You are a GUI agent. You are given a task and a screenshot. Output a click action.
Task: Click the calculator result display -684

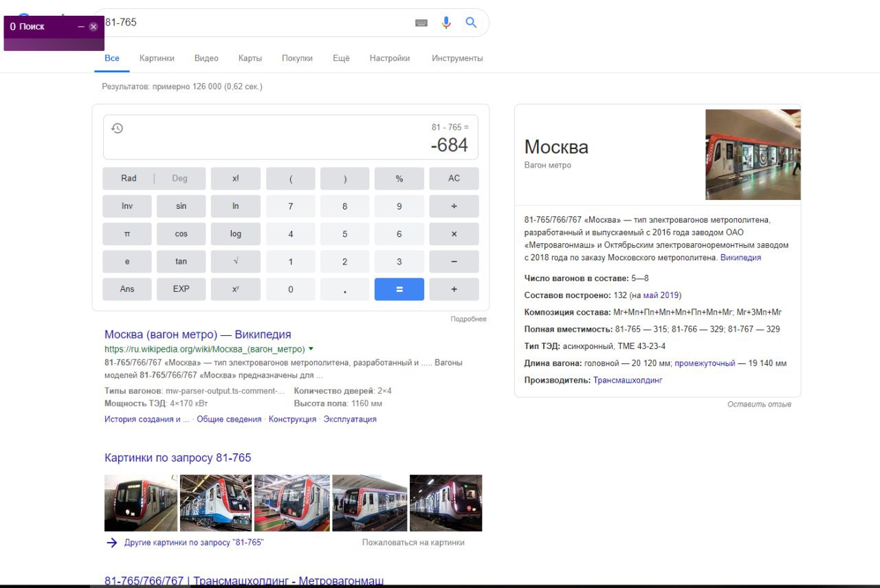pos(450,146)
